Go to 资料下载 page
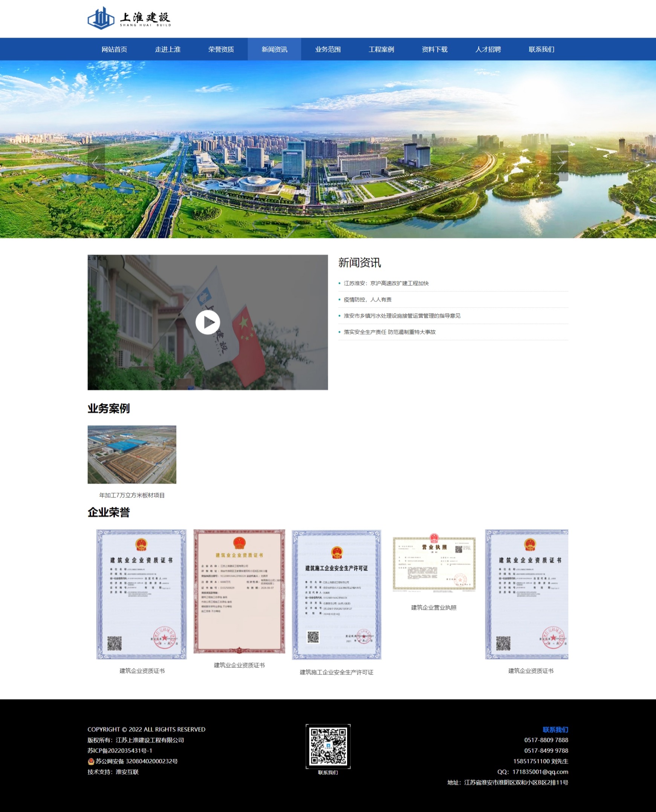 tap(434, 49)
